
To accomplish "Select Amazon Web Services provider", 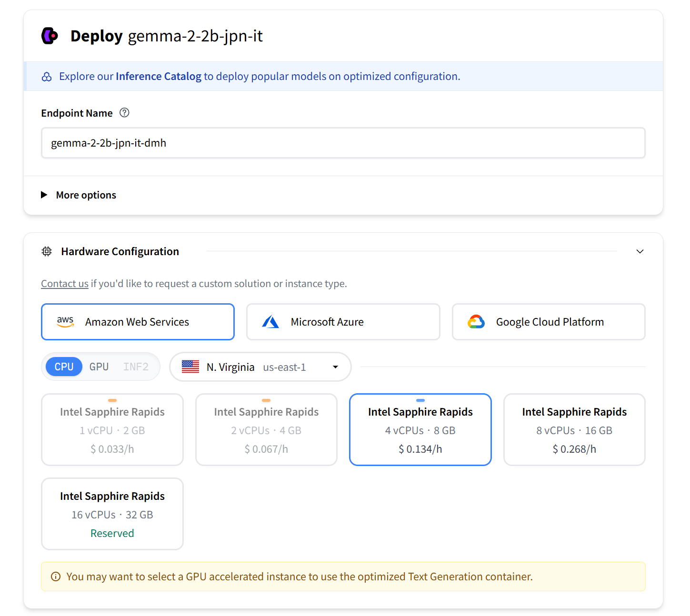I will coord(138,322).
